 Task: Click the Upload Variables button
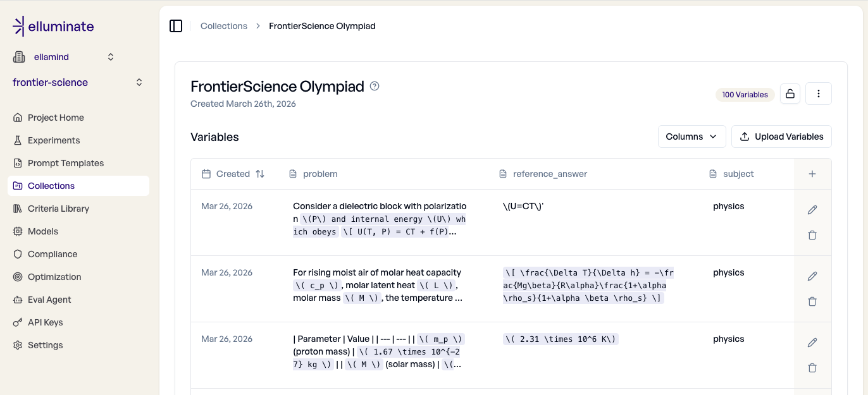tap(781, 136)
